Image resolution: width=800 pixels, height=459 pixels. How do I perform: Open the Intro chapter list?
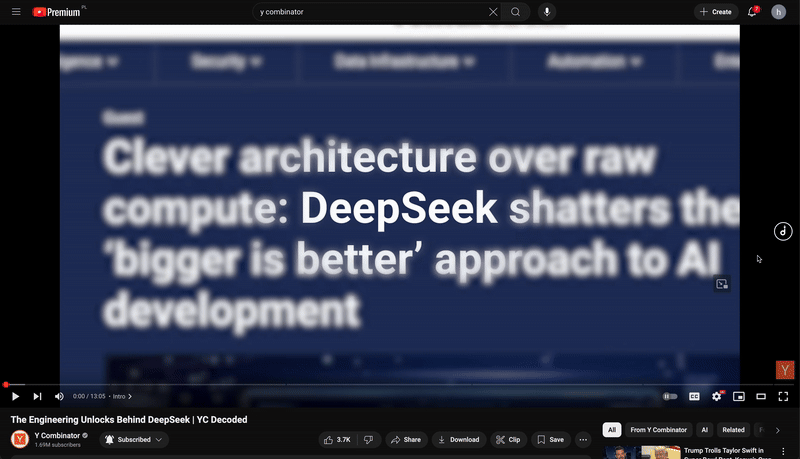(x=122, y=396)
